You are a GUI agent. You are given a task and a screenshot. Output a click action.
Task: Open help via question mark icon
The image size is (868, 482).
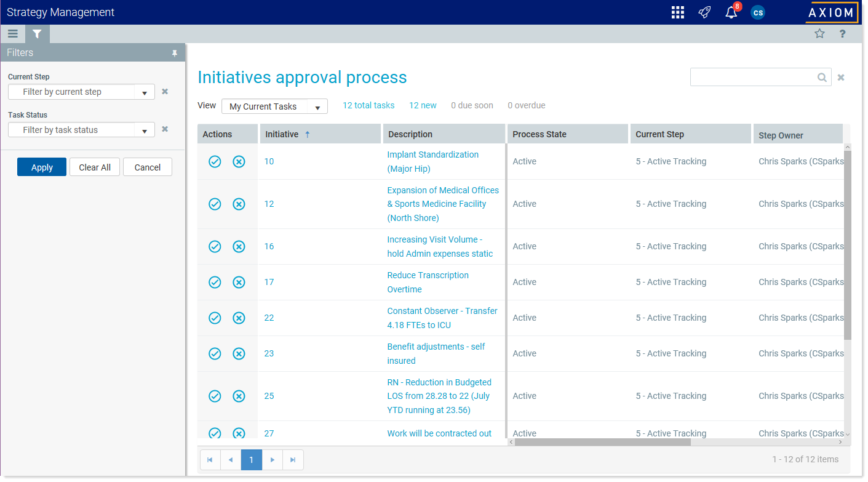pyautogui.click(x=843, y=34)
